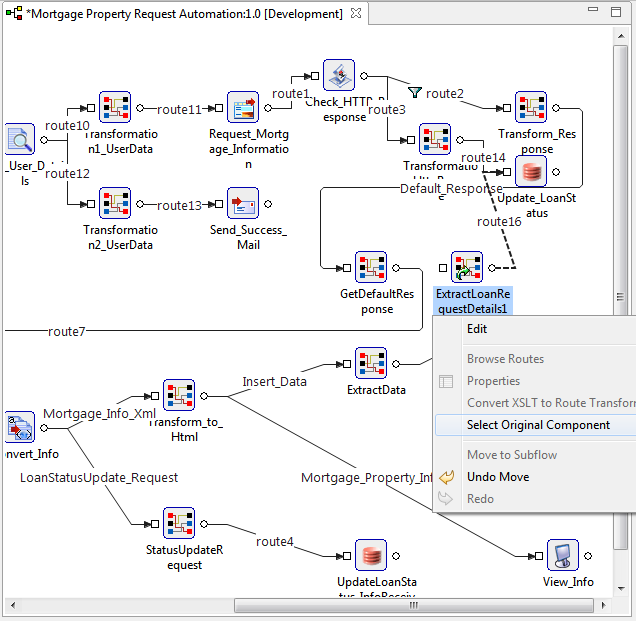The height and width of the screenshot is (621, 636).
Task: Select the UpdateLoanStatus_InfoReceiver database icon
Action: click(371, 555)
